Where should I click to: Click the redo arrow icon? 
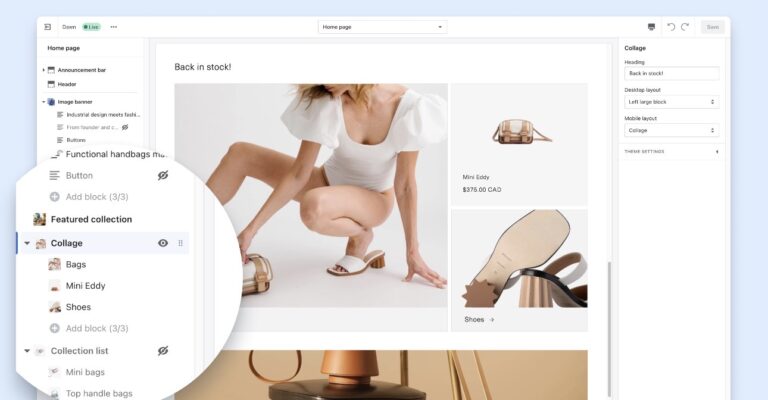coord(685,27)
